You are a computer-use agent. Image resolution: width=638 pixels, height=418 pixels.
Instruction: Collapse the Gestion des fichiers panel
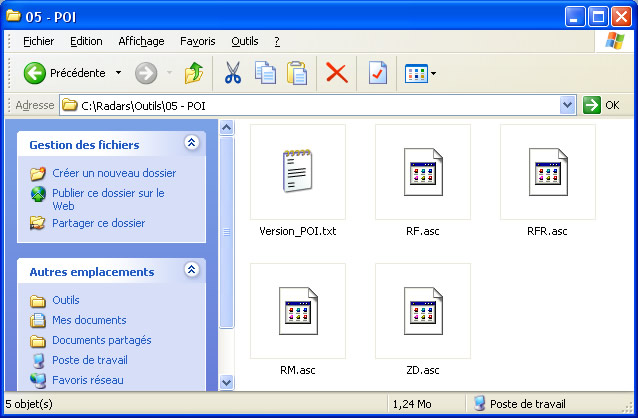pos(191,142)
